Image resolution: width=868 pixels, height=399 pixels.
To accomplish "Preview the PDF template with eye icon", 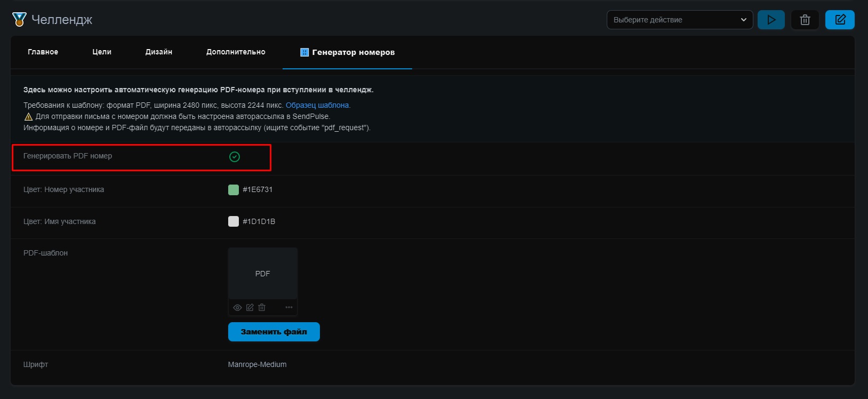I will [237, 307].
